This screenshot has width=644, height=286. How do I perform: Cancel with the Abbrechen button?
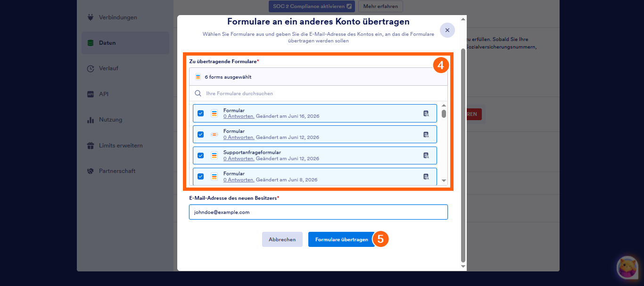(x=282, y=239)
